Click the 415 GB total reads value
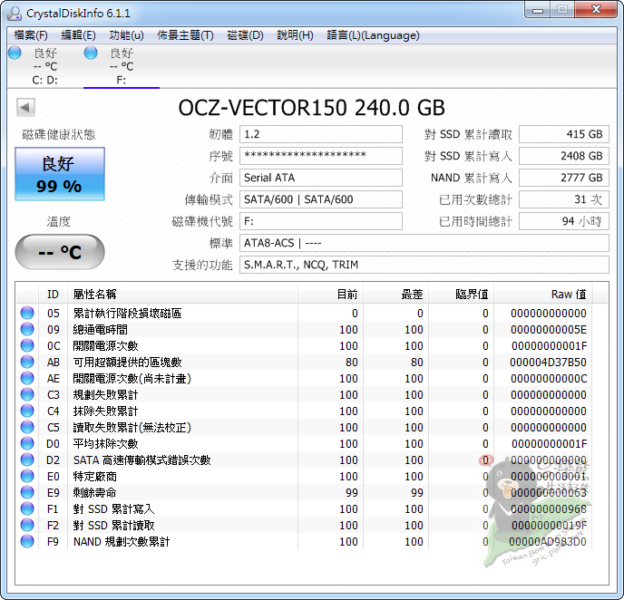Viewport: 624px width, 600px height. coord(564,134)
